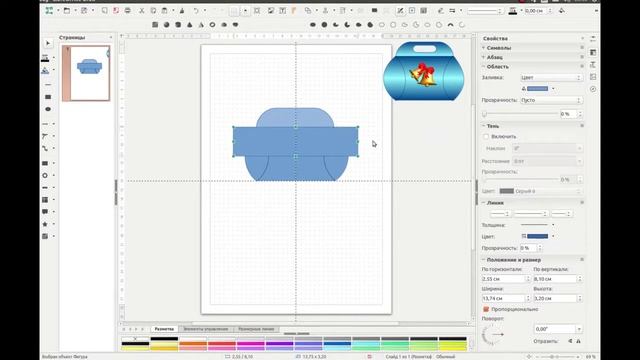Open the 'Заливка' fill type dropdown
Viewport: 640px width, 360px height.
tap(551, 78)
